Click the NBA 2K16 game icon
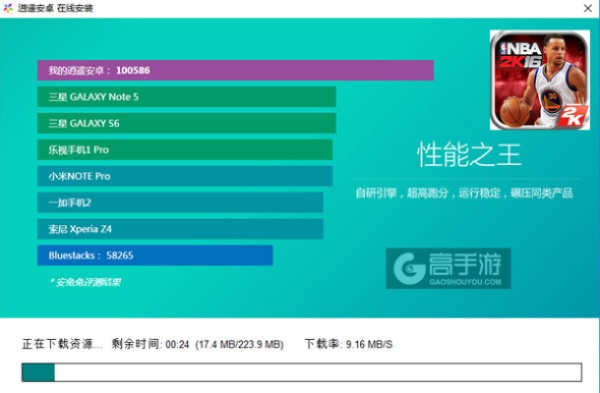This screenshot has width=600, height=393. coord(540,80)
